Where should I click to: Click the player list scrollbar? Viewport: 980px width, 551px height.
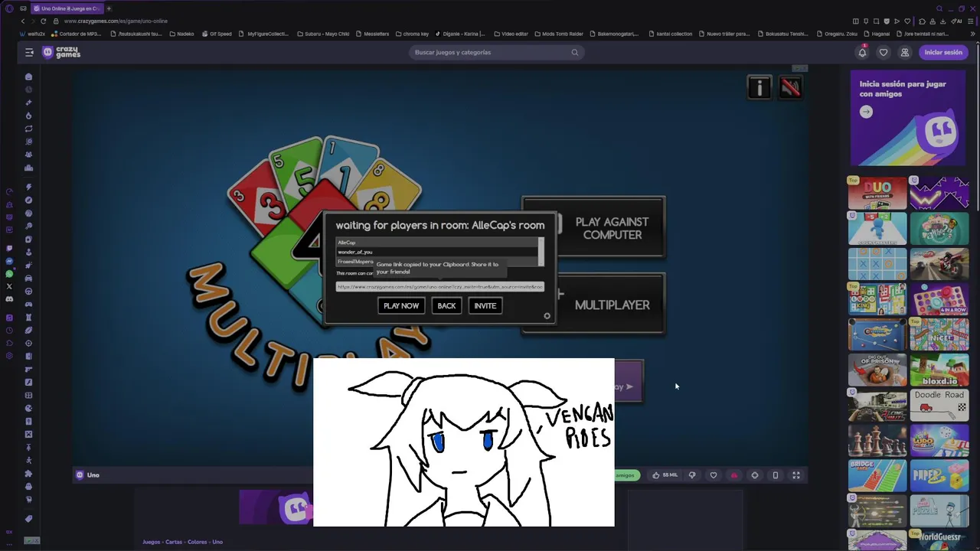[541, 252]
